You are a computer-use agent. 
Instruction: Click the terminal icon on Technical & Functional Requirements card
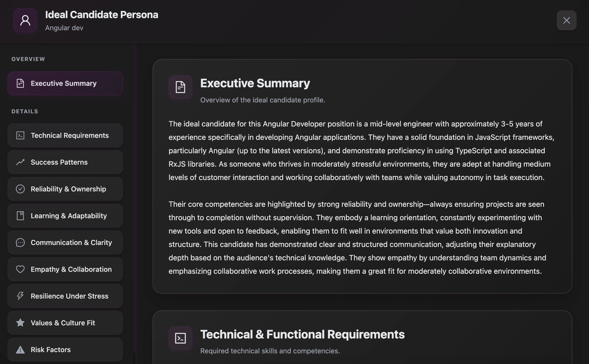(x=180, y=338)
